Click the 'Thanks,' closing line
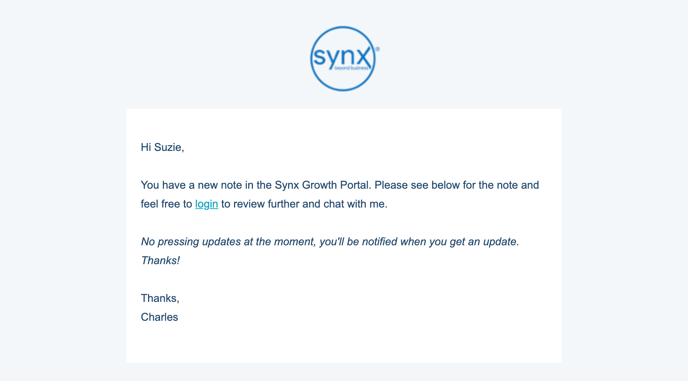The image size is (688, 381). coord(160,298)
